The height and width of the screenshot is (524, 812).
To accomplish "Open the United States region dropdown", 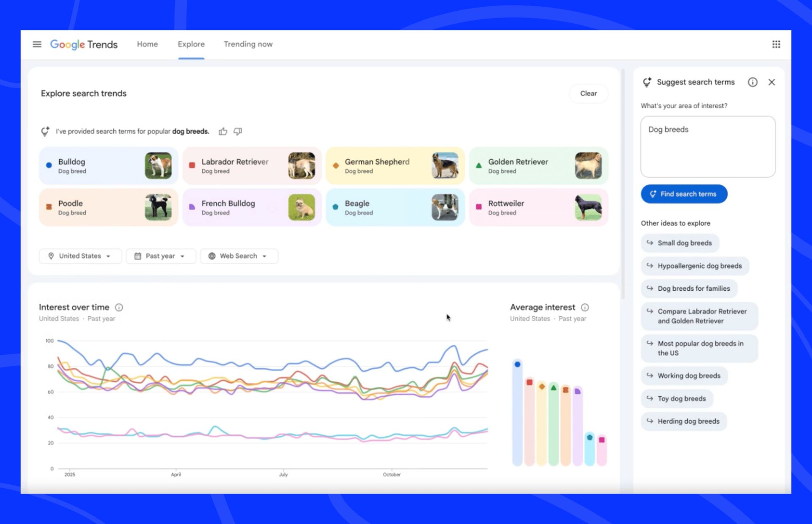I will 80,256.
